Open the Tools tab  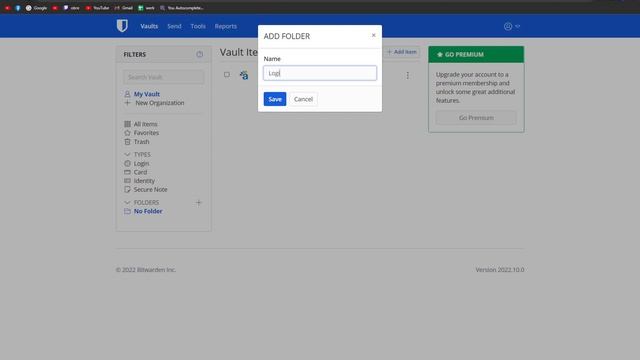pos(198,26)
